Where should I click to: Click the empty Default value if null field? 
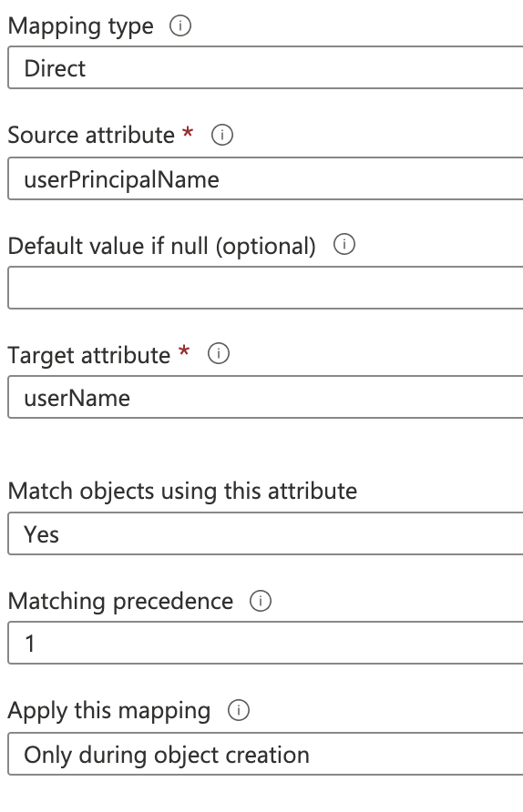tap(265, 288)
